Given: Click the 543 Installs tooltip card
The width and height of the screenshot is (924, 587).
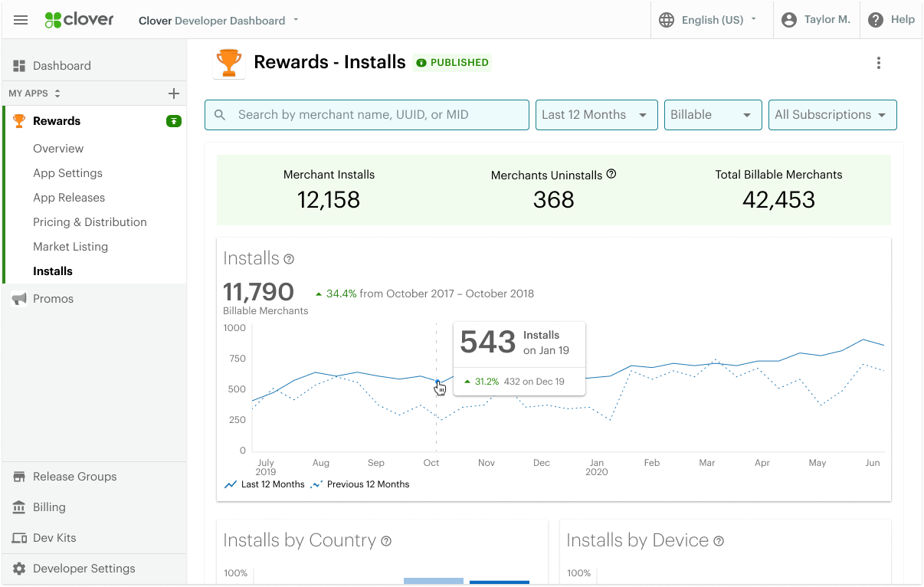Looking at the screenshot, I should coord(519,358).
